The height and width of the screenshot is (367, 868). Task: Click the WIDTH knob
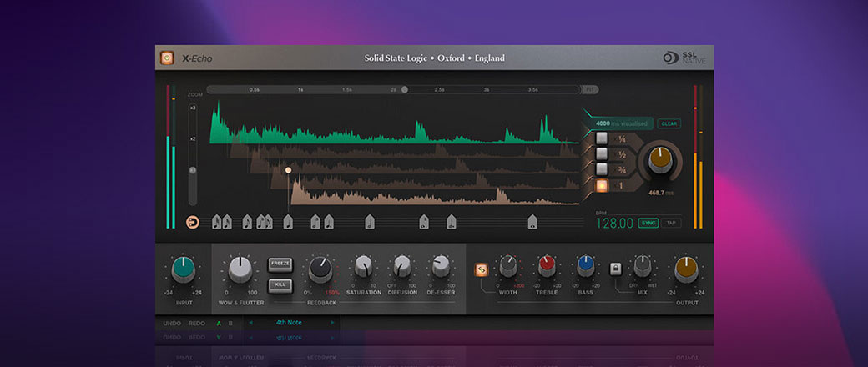pyautogui.click(x=507, y=267)
